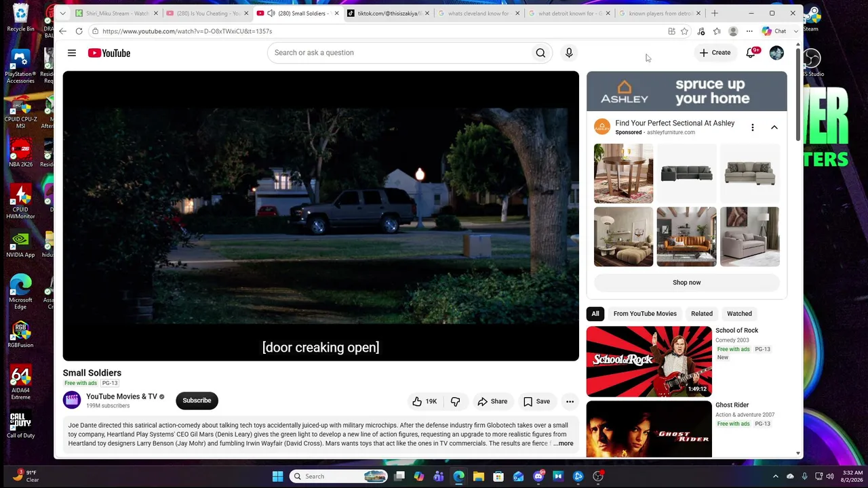The image size is (868, 488).
Task: Open YouTube notifications bell
Action: tap(751, 53)
